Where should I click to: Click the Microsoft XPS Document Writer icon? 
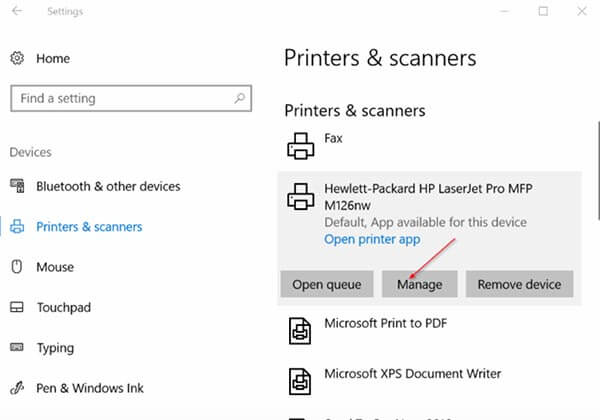pos(300,381)
